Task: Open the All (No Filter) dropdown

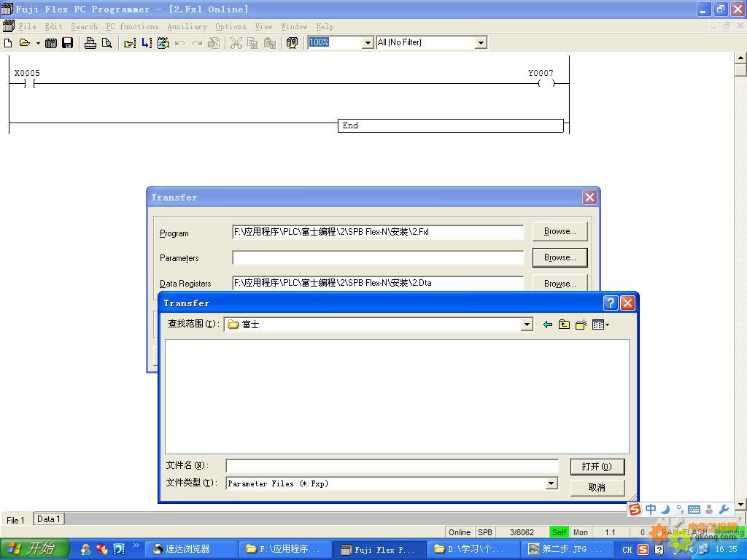Action: tap(481, 43)
